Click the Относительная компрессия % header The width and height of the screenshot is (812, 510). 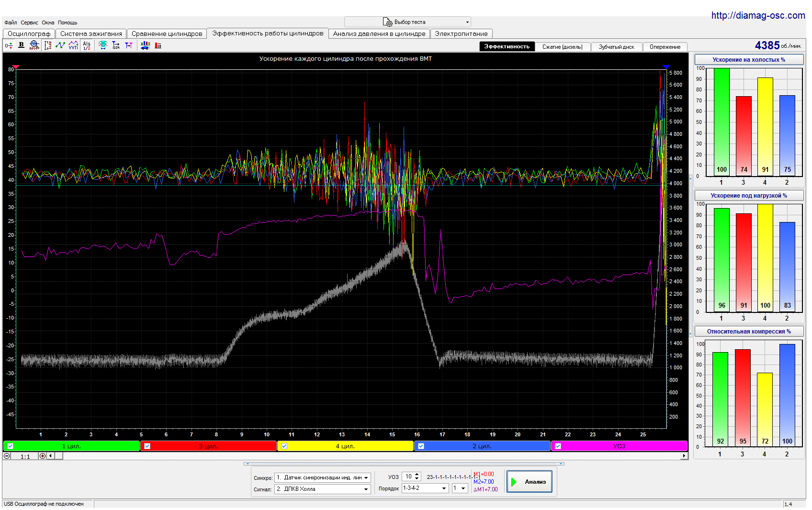click(x=749, y=332)
